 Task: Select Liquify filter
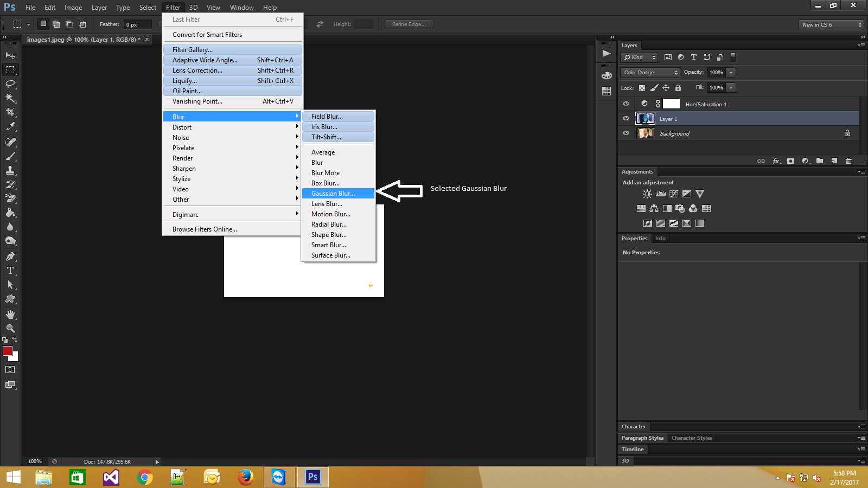(232, 81)
